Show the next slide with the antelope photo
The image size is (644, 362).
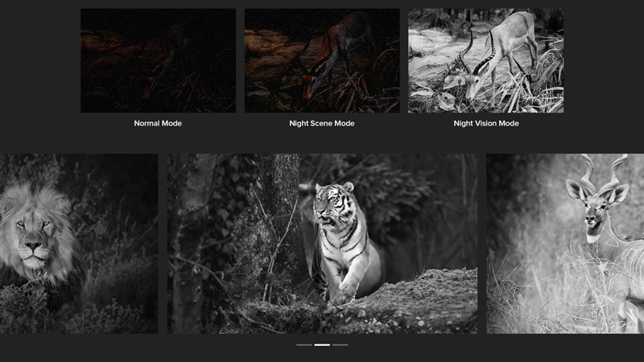pos(565,244)
